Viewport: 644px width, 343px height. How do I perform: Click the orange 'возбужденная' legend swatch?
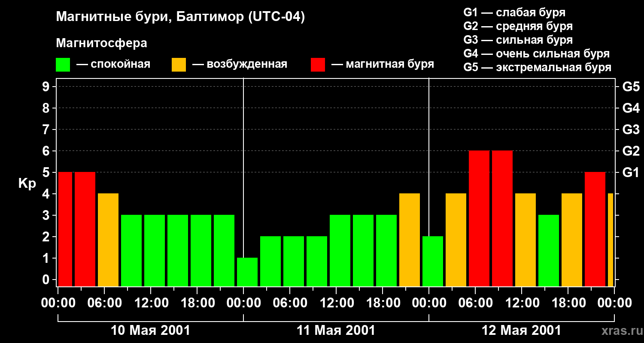click(179, 65)
